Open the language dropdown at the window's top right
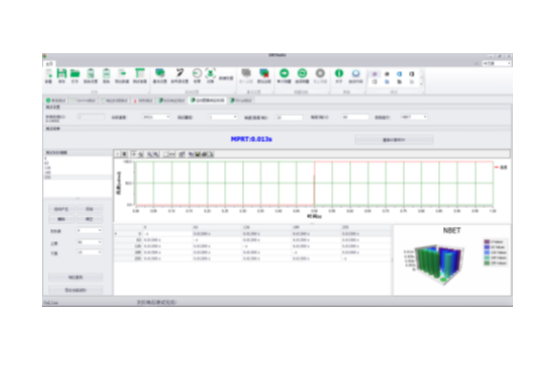 [x=497, y=63]
